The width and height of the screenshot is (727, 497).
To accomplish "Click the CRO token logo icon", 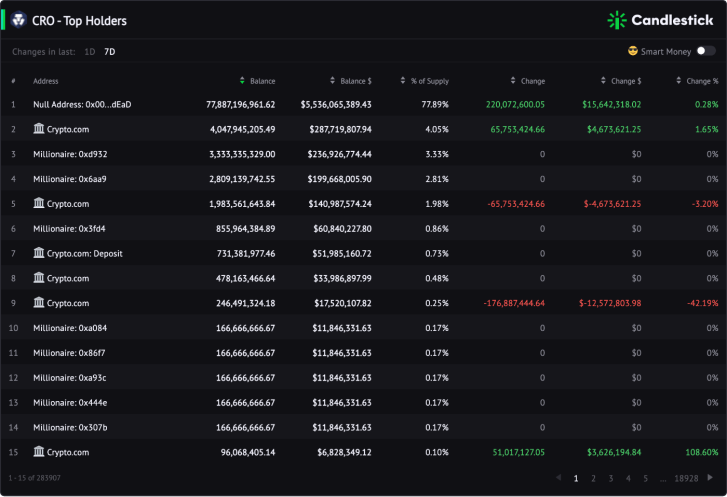I will click(x=19, y=20).
